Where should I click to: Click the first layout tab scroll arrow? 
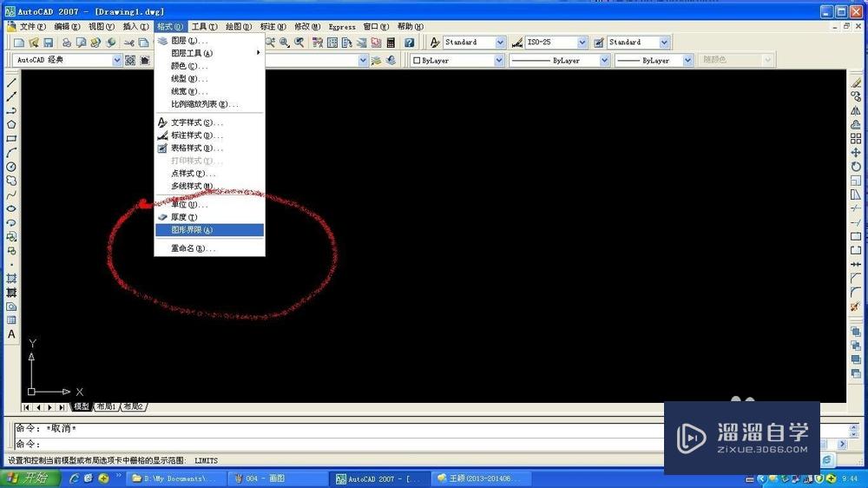pyautogui.click(x=27, y=407)
